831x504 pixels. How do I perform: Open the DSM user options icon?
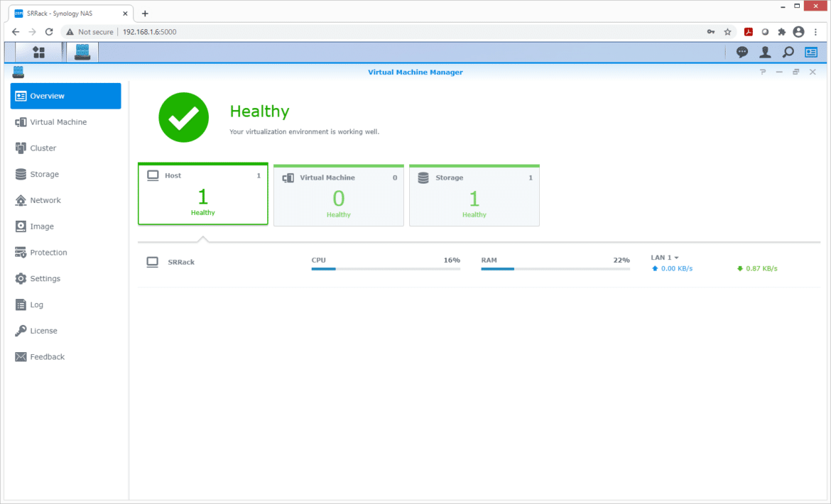click(x=765, y=52)
